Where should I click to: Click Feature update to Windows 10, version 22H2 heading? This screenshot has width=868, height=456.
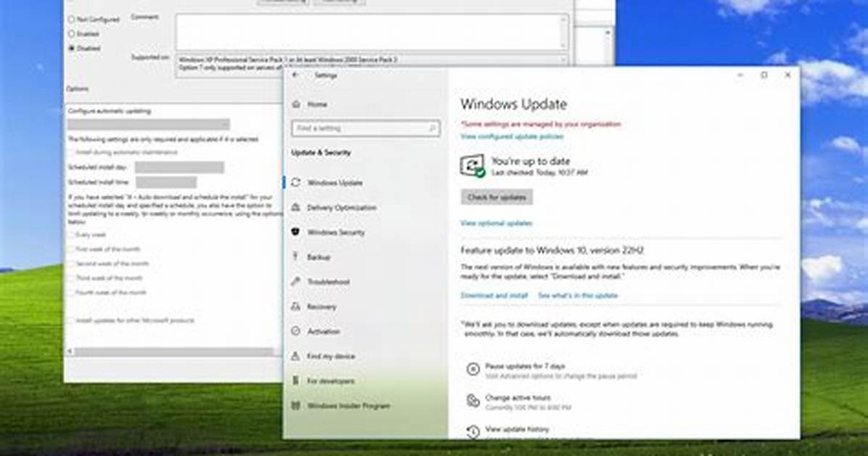tap(552, 251)
